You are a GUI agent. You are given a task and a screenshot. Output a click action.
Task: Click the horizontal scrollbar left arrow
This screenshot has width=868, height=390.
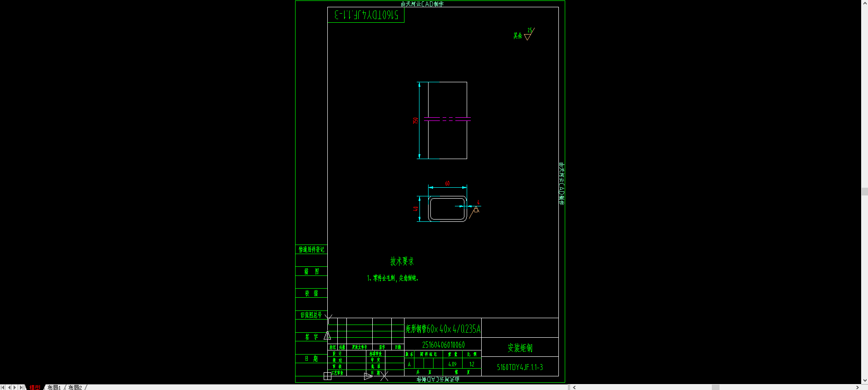(574, 387)
